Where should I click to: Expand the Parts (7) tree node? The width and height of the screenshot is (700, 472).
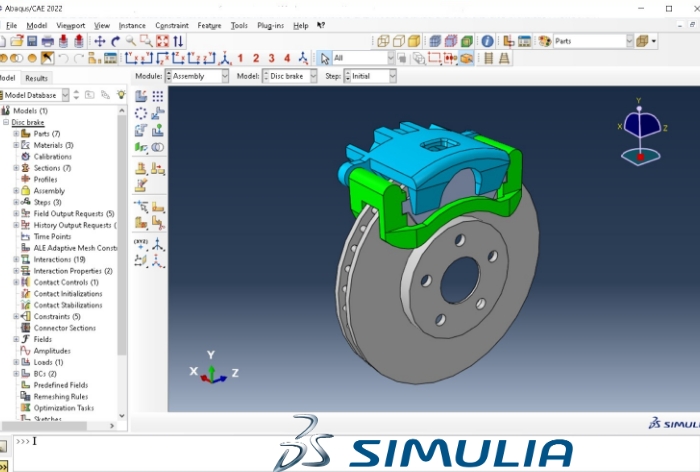(x=16, y=134)
